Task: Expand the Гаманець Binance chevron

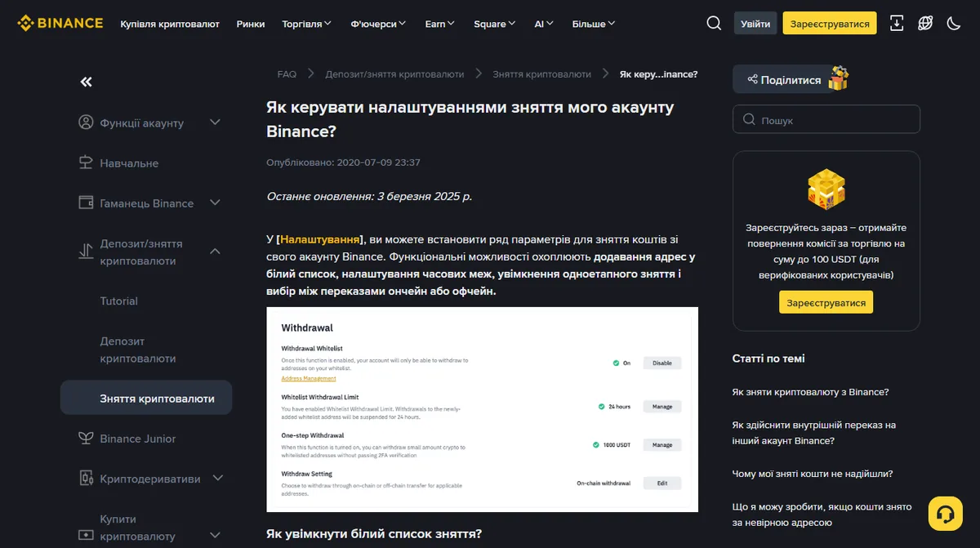Action: [216, 203]
